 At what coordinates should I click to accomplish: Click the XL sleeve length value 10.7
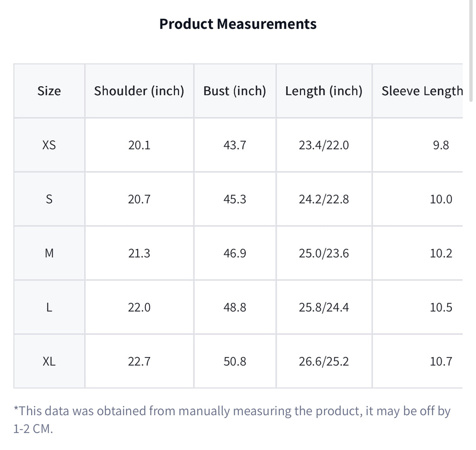tap(441, 361)
